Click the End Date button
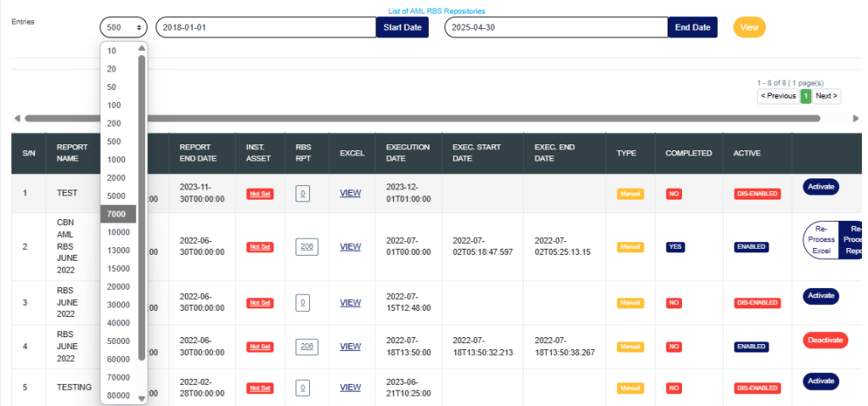This screenshot has height=406, width=868. (x=692, y=27)
